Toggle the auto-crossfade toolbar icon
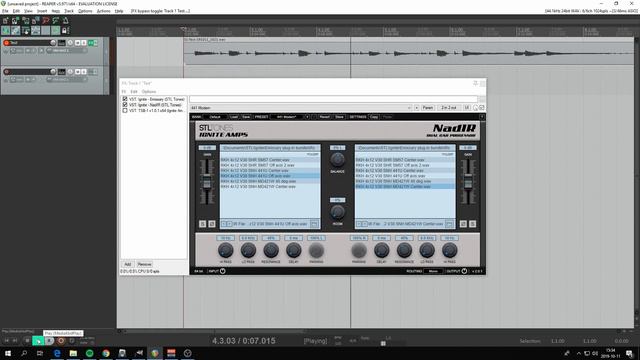640x360 pixels. [5, 31]
